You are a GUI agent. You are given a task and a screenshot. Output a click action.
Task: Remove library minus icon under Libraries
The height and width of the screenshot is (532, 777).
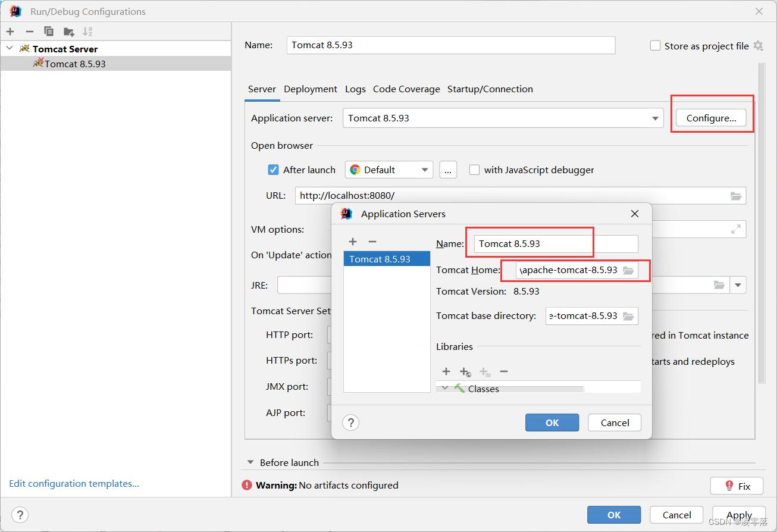(x=504, y=371)
